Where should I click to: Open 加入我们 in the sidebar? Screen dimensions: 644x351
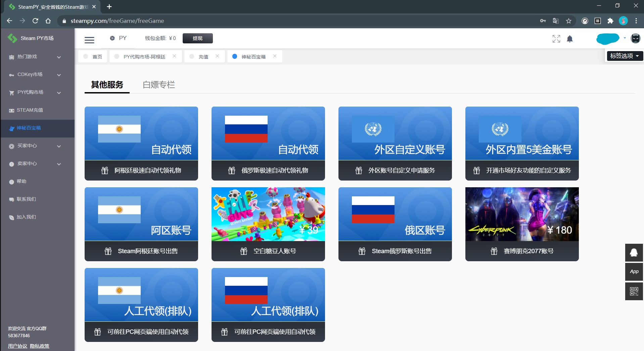pos(38,217)
